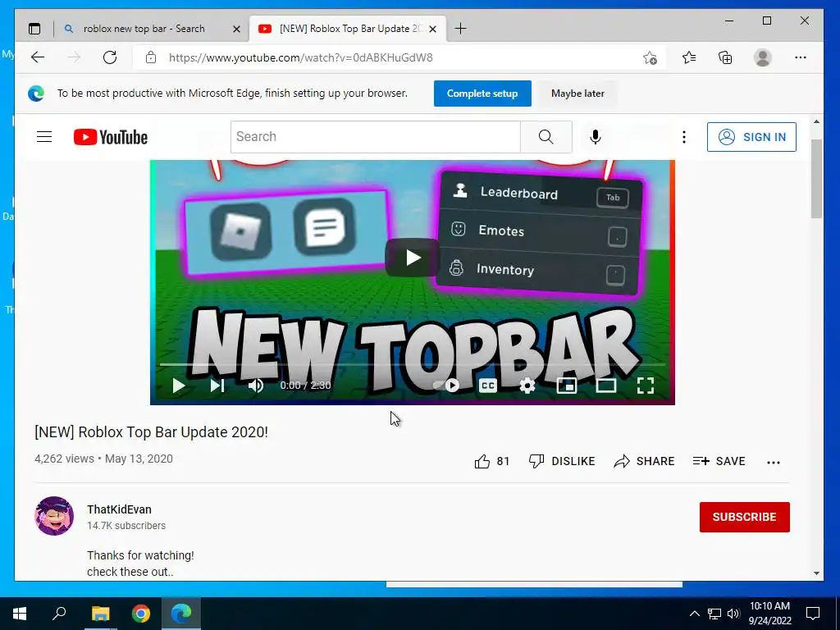
Task: Click the DISLIKE button
Action: (562, 461)
